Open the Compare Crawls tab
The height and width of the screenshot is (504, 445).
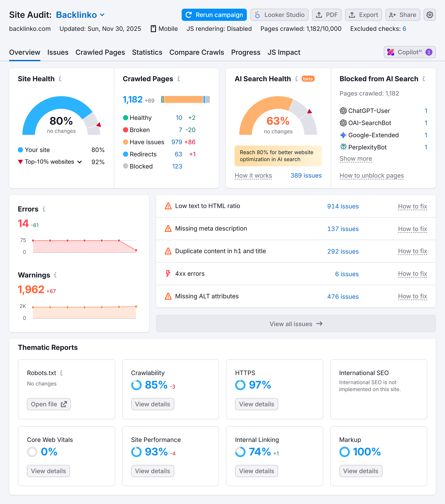[197, 52]
